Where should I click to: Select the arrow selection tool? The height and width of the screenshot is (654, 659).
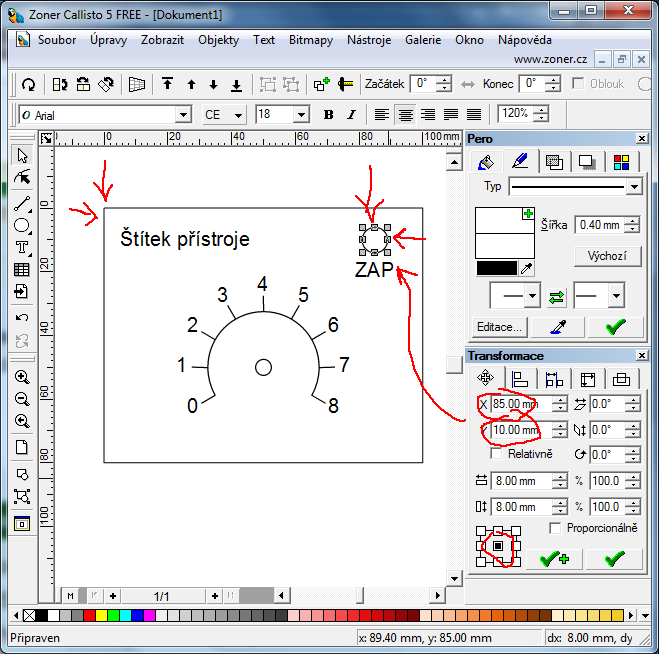click(22, 156)
